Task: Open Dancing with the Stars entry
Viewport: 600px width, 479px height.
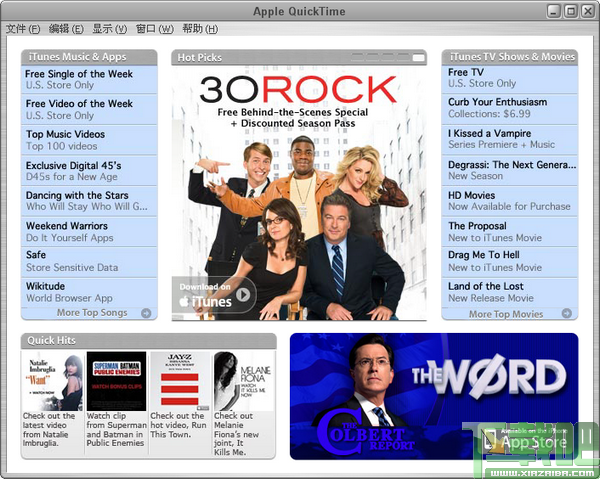Action: 89,201
